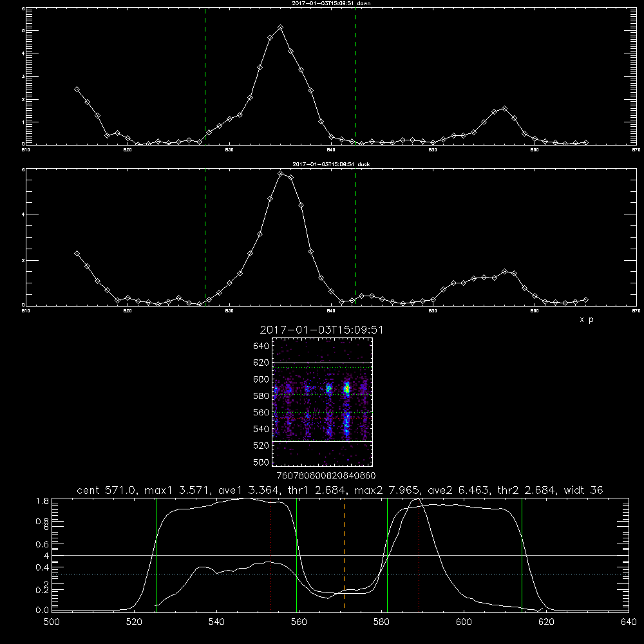Screen dimensions: 644x644
Task: Click the large timestamp title above the heatmap
Action: click(x=321, y=330)
